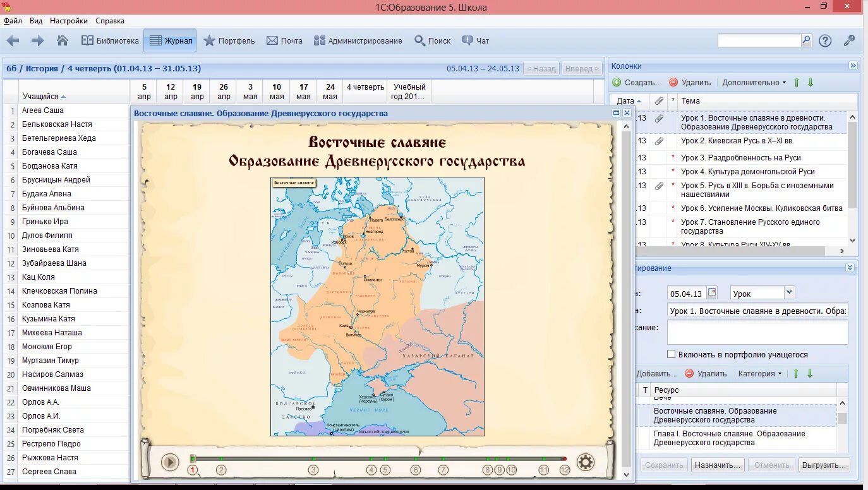This screenshot has height=490, width=868.
Task: Open the Дополнительно dropdown
Action: (754, 83)
